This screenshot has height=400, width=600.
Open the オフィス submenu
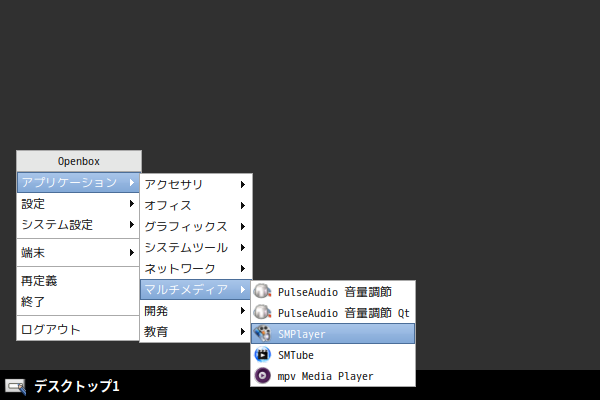click(196, 206)
